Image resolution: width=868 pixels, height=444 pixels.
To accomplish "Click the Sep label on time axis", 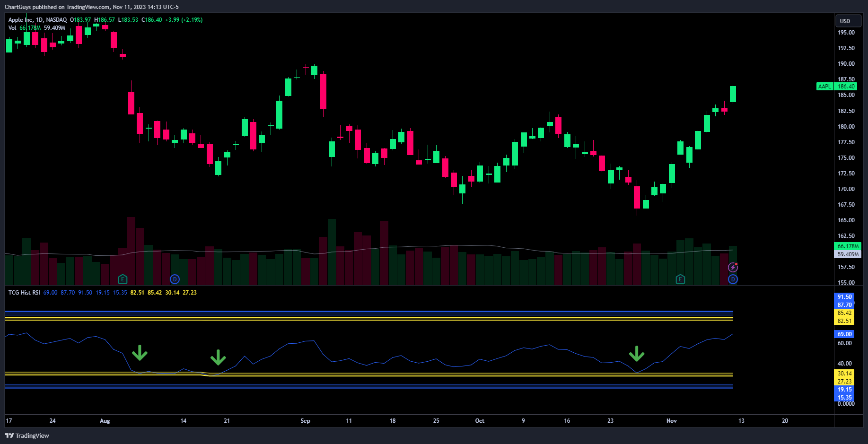I will click(305, 421).
